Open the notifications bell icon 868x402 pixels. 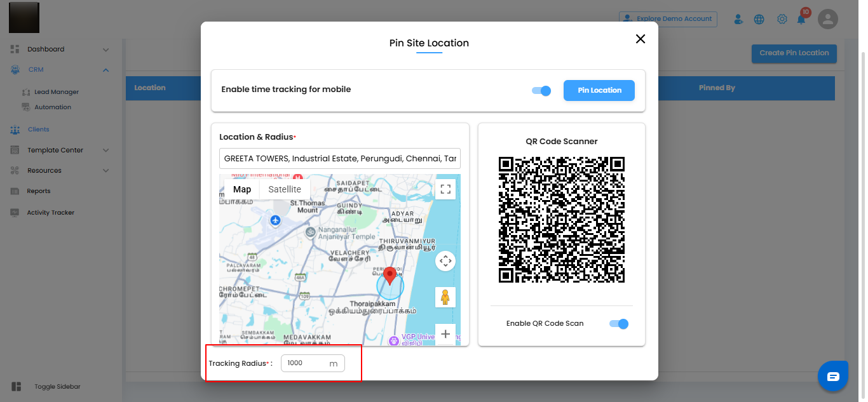click(x=801, y=19)
